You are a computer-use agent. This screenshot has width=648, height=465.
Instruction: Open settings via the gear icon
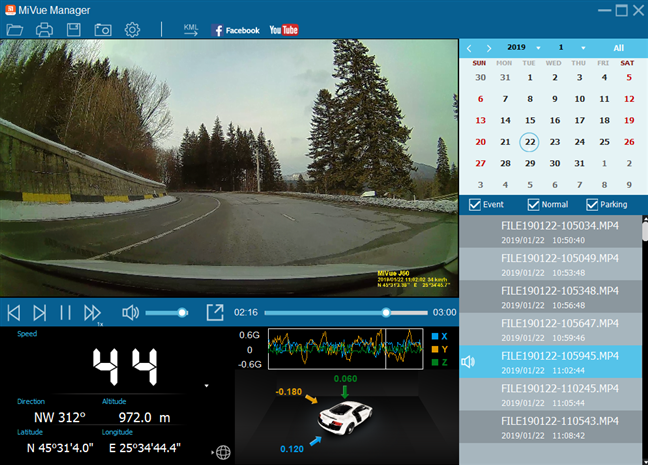coord(132,30)
